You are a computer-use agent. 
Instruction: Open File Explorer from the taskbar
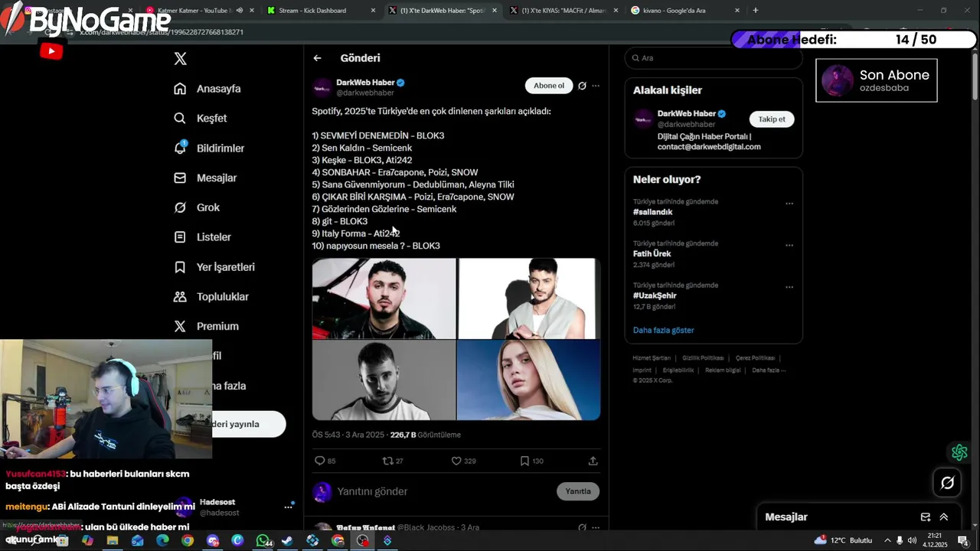(113, 541)
